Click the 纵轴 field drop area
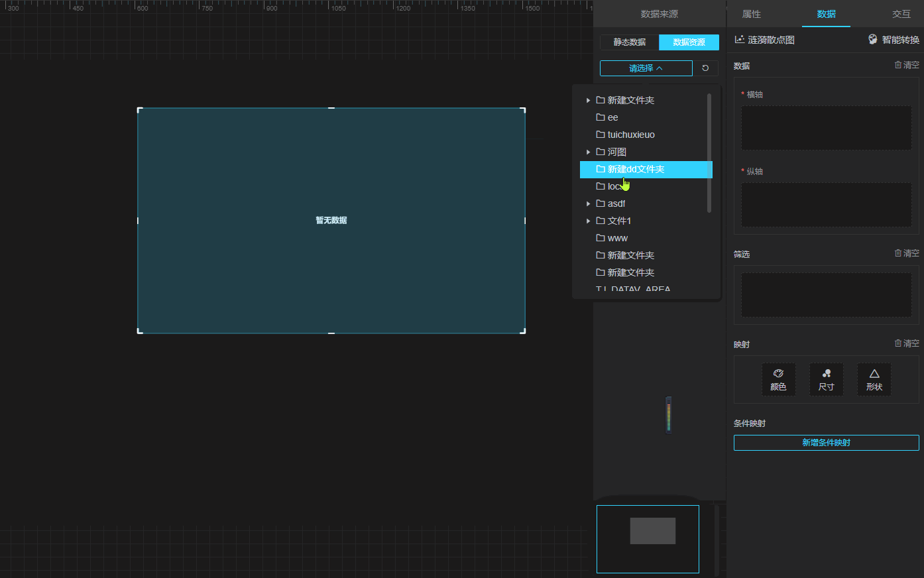Screen dimensions: 924x578 pyautogui.click(x=827, y=205)
